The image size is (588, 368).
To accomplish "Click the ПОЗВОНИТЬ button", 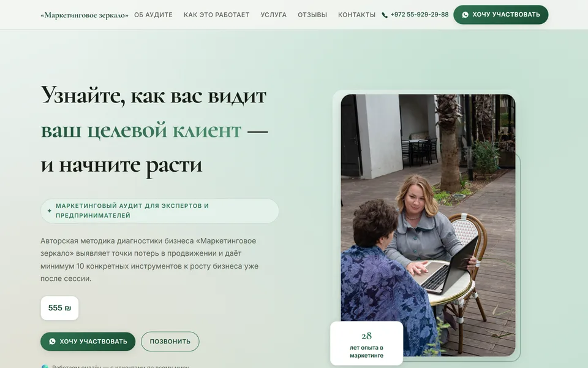I will (170, 342).
